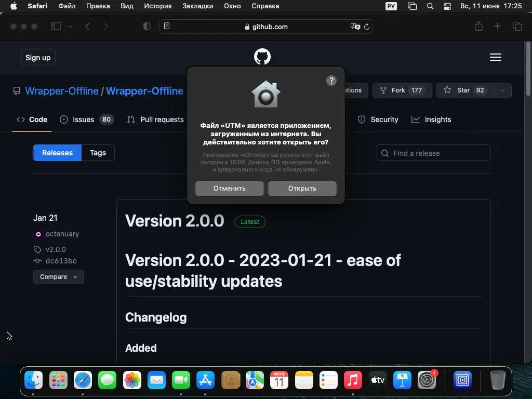Click the Find a release search field
This screenshot has width=532, height=399.
[x=434, y=153]
